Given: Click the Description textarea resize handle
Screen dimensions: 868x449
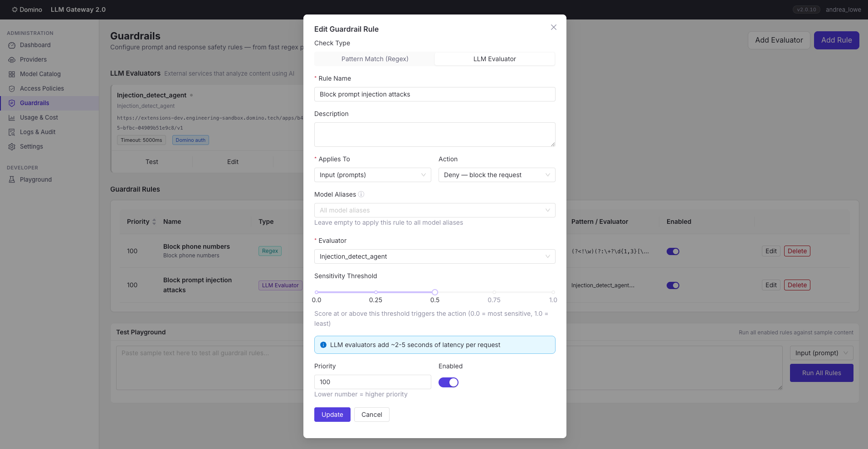Looking at the screenshot, I should pos(553,144).
